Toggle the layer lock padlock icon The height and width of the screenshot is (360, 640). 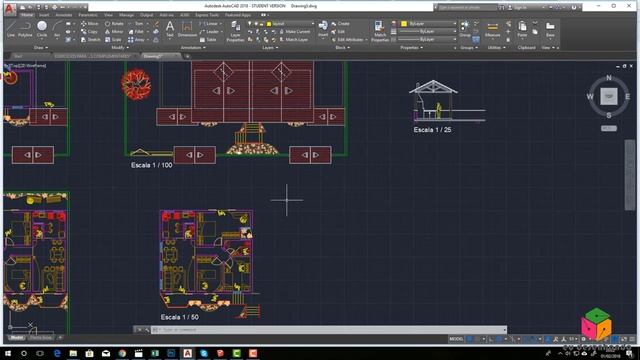tap(262, 24)
